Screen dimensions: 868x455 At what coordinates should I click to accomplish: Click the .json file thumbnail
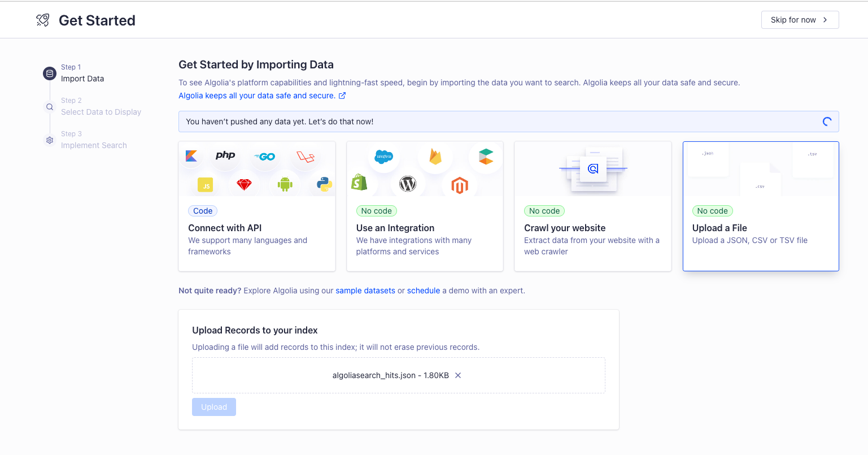pos(708,159)
